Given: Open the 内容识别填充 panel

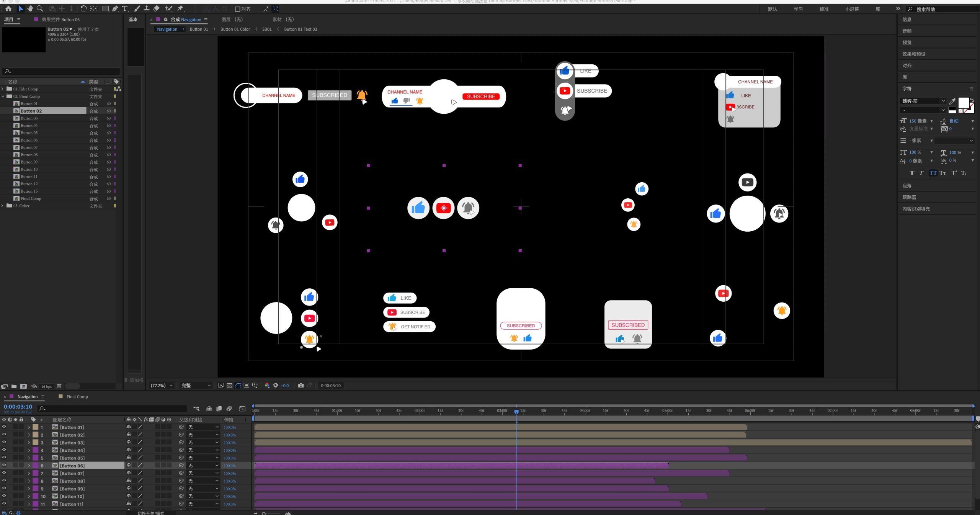Looking at the screenshot, I should tap(916, 209).
